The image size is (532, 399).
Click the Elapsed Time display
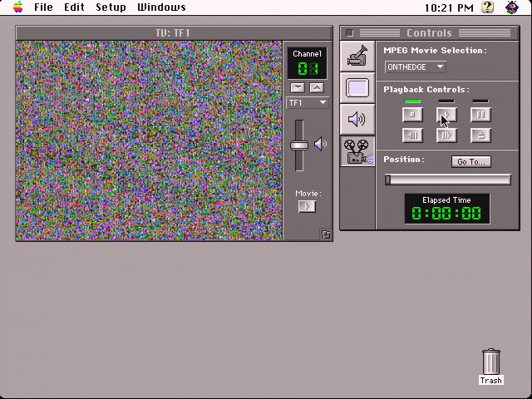(x=447, y=209)
